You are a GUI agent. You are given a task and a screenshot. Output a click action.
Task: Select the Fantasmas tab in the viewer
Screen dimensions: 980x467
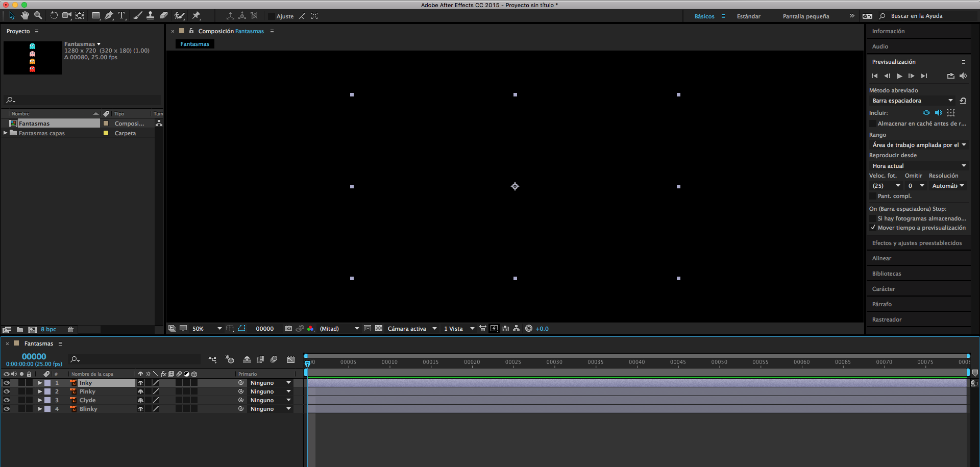194,44
